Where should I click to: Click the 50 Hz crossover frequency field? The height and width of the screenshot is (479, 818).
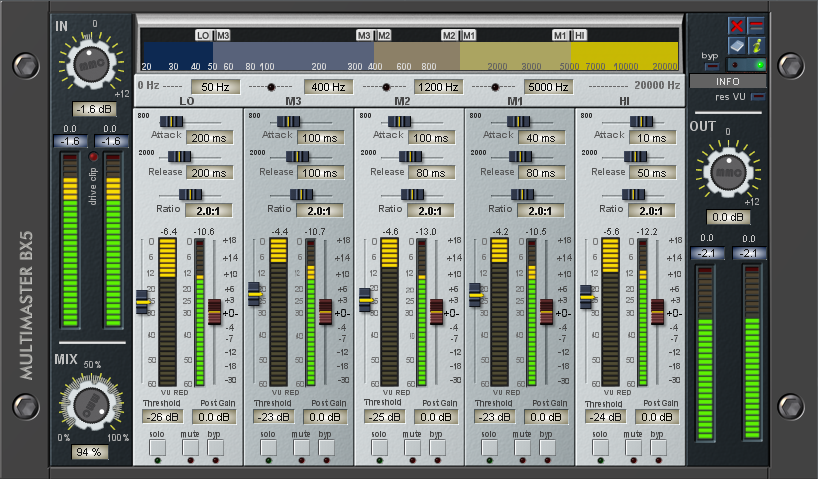click(215, 87)
